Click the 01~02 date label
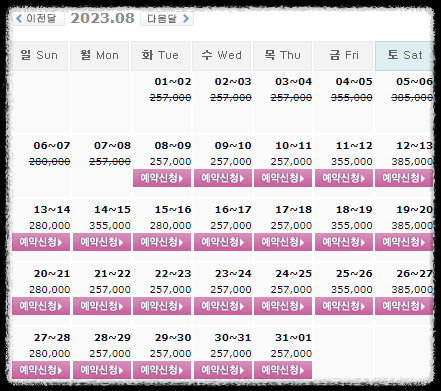This screenshot has width=441, height=391. [x=173, y=82]
